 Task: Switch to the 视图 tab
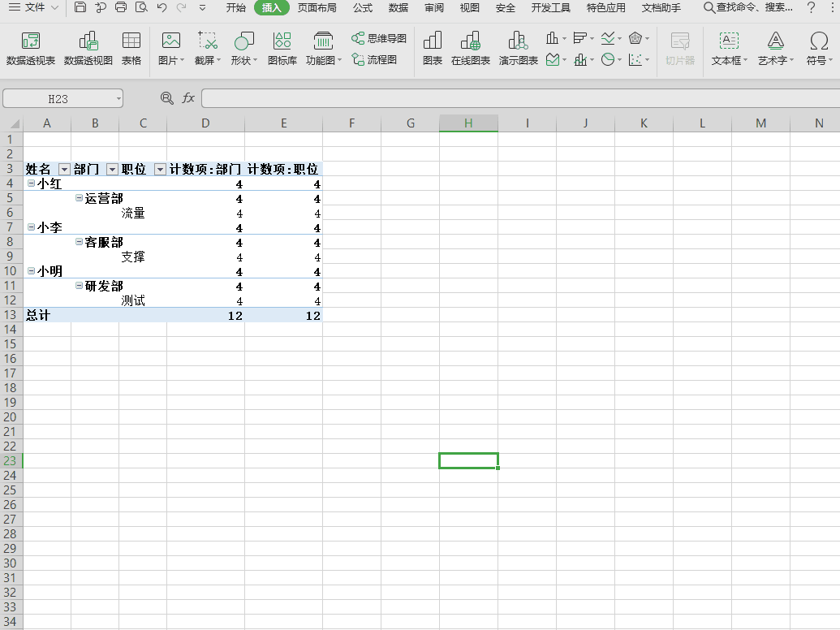point(470,8)
